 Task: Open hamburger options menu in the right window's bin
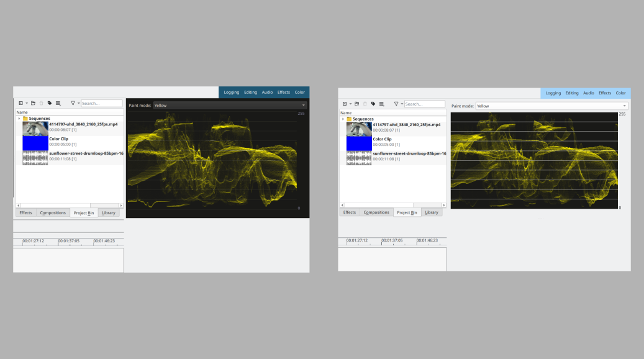pyautogui.click(x=381, y=104)
